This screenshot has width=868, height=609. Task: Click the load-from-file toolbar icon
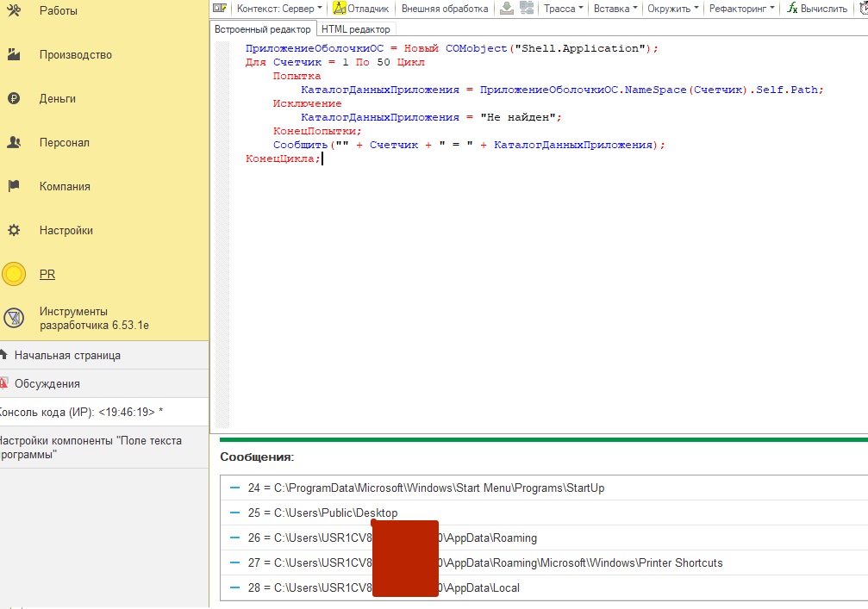click(507, 9)
